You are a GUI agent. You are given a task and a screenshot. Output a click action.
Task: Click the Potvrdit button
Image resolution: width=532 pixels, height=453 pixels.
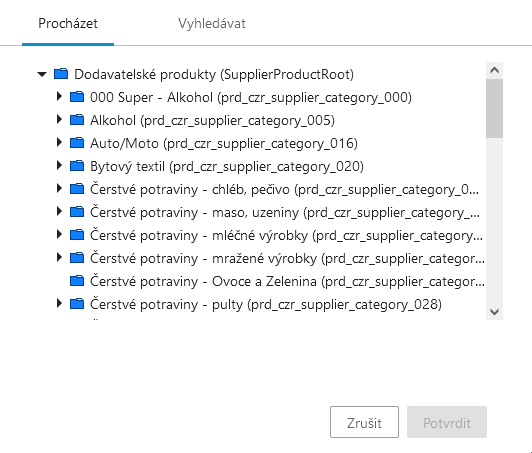447,422
